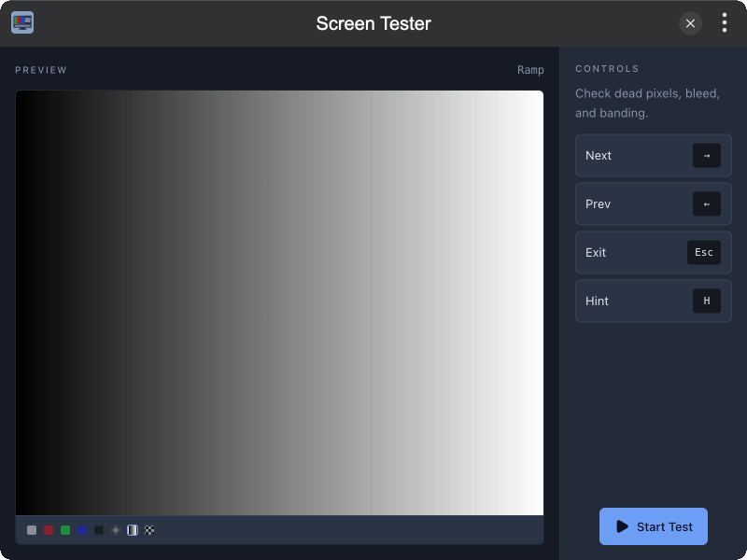Viewport: 747px width, 560px height.
Task: Click the H key badge
Action: pyautogui.click(x=707, y=301)
